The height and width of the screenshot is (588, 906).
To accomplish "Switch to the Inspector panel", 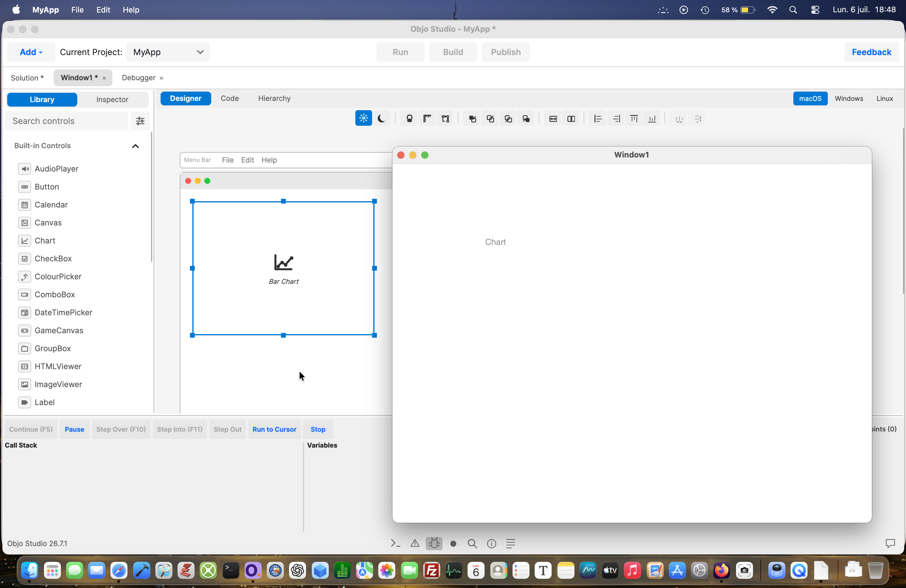I will pos(112,99).
